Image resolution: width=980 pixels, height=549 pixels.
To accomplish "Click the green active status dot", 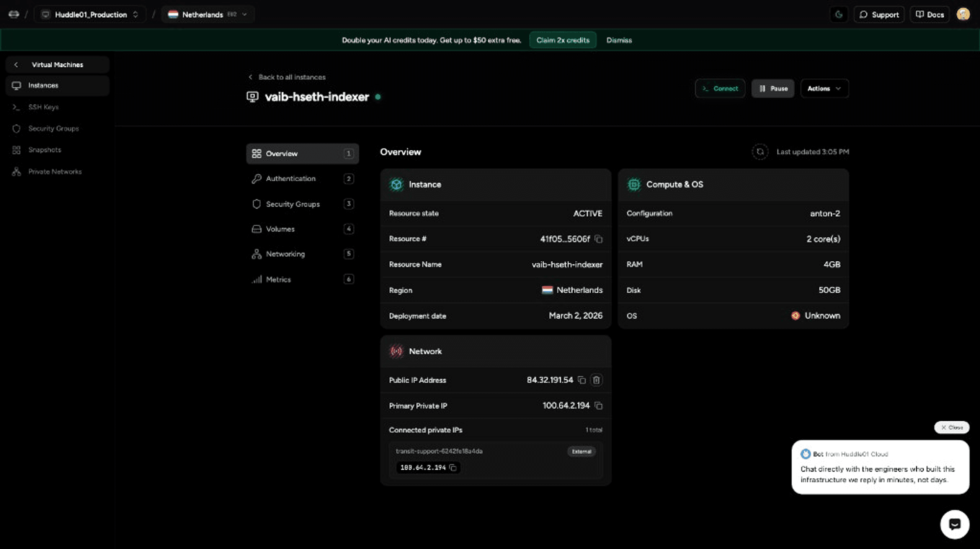I will tap(378, 97).
